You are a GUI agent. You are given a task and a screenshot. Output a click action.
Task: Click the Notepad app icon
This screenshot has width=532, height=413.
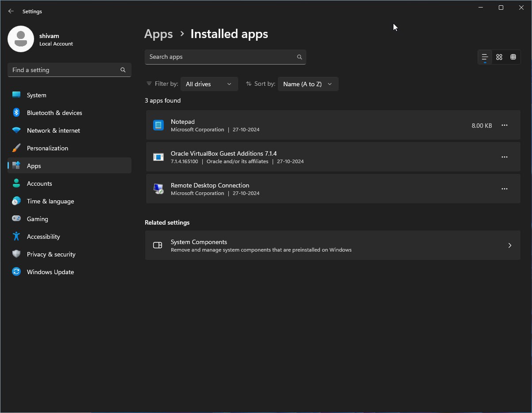158,125
